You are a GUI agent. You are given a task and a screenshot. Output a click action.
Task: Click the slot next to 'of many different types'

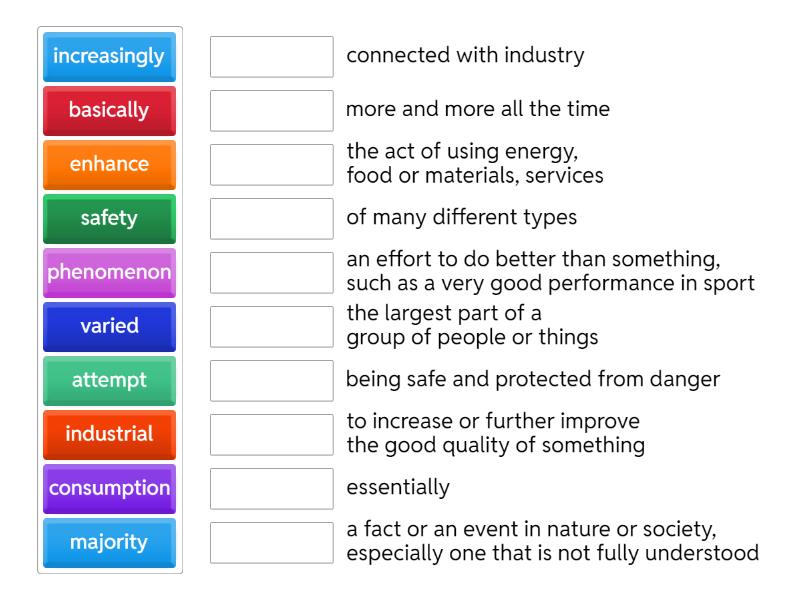(272, 219)
